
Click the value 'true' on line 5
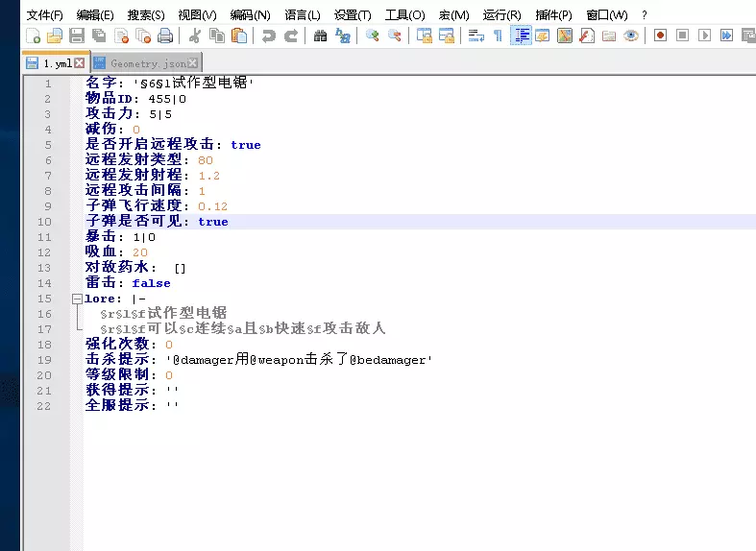[x=246, y=145]
